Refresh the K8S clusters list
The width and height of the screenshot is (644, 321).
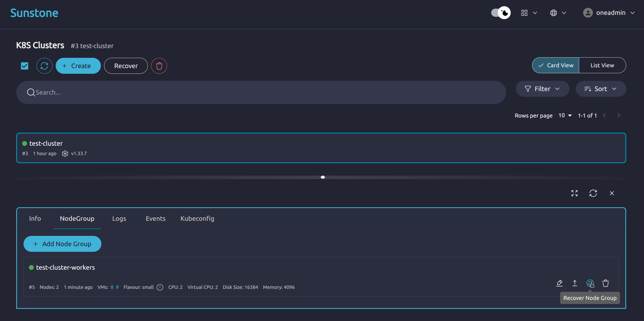click(44, 66)
